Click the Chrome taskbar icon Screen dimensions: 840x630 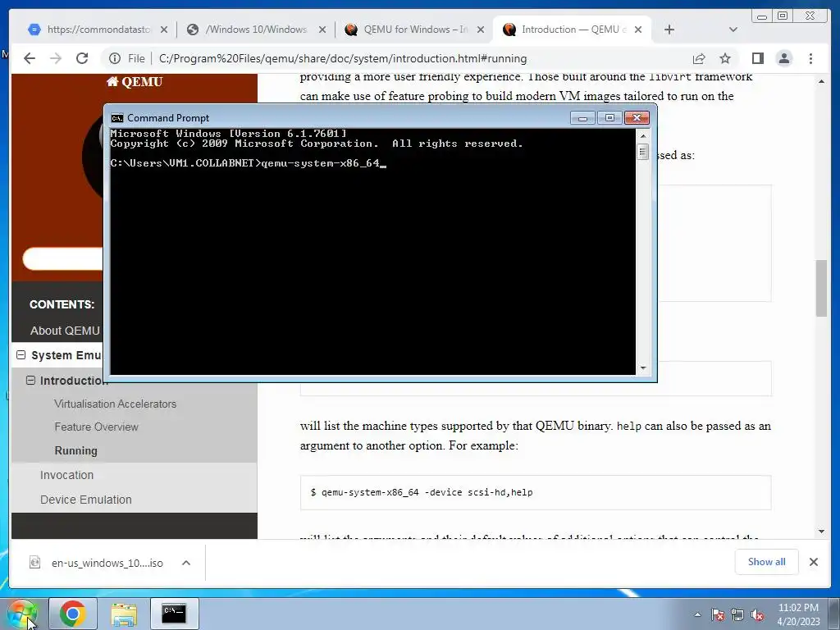coord(73,614)
